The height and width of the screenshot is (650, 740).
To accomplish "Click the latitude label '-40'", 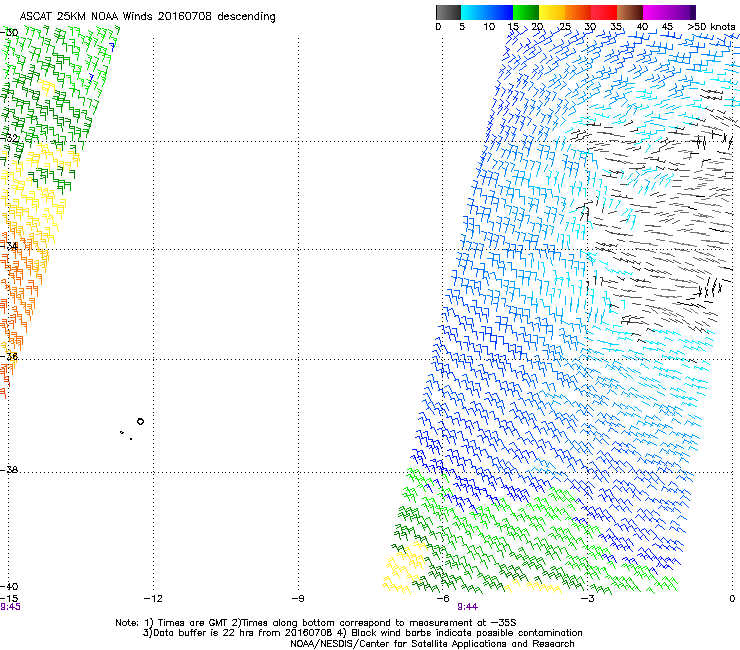I will click(9, 586).
